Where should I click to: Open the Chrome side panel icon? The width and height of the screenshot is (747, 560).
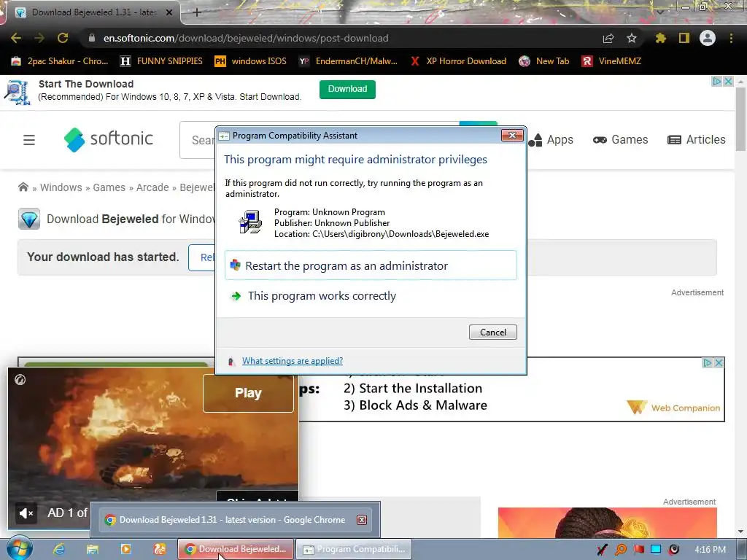pos(684,38)
